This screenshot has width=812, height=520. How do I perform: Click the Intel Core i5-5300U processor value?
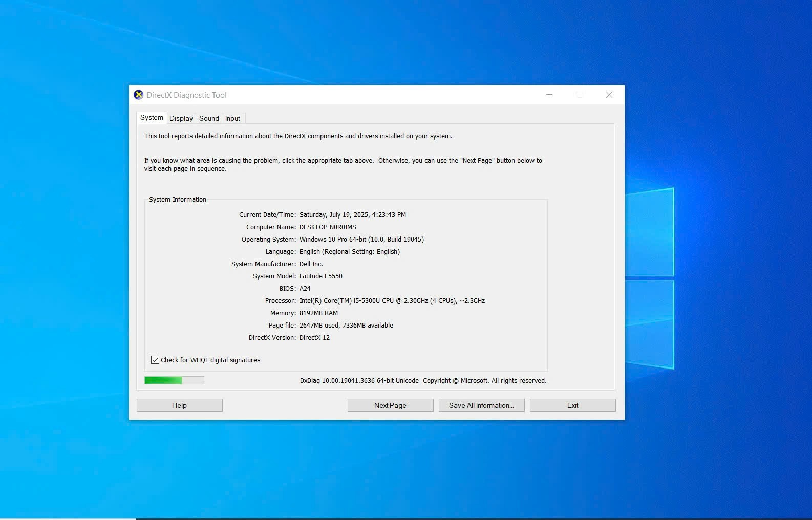tap(392, 301)
